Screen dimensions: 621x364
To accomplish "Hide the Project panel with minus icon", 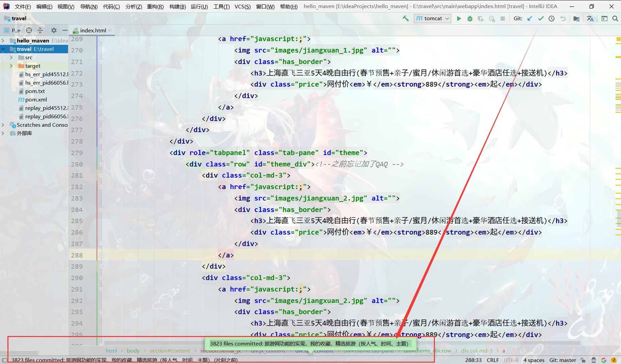I will (x=65, y=30).
